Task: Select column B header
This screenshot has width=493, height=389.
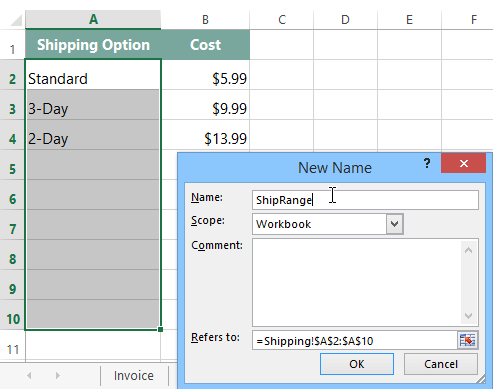Action: click(205, 20)
